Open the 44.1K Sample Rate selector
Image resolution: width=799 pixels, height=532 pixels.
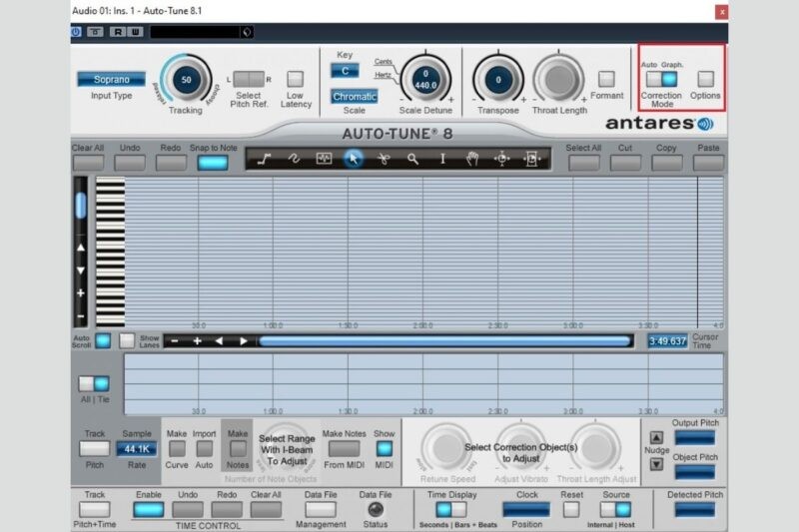(137, 449)
